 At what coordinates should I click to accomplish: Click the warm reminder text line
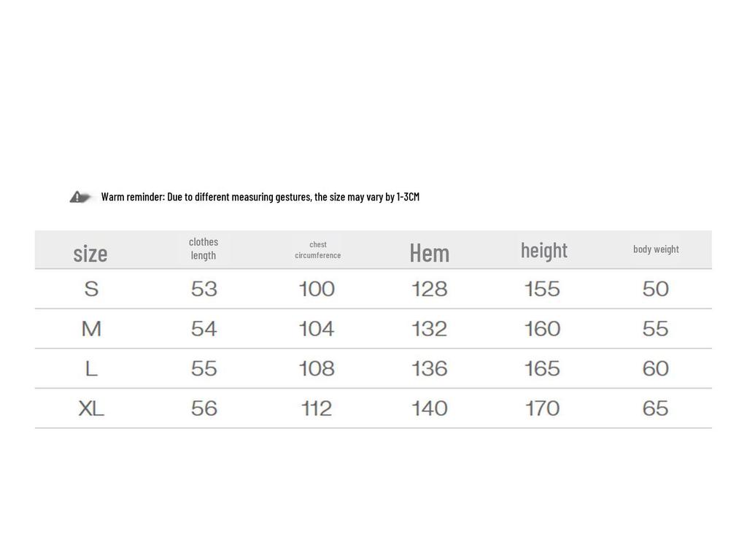coord(260,197)
